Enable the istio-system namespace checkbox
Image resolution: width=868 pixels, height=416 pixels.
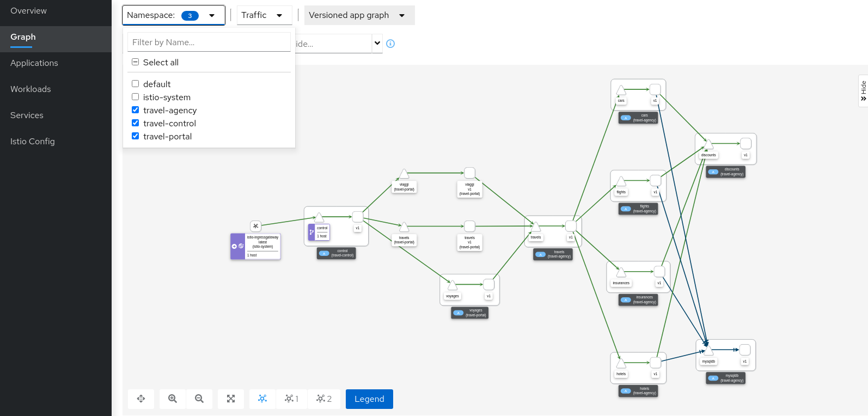tap(136, 97)
